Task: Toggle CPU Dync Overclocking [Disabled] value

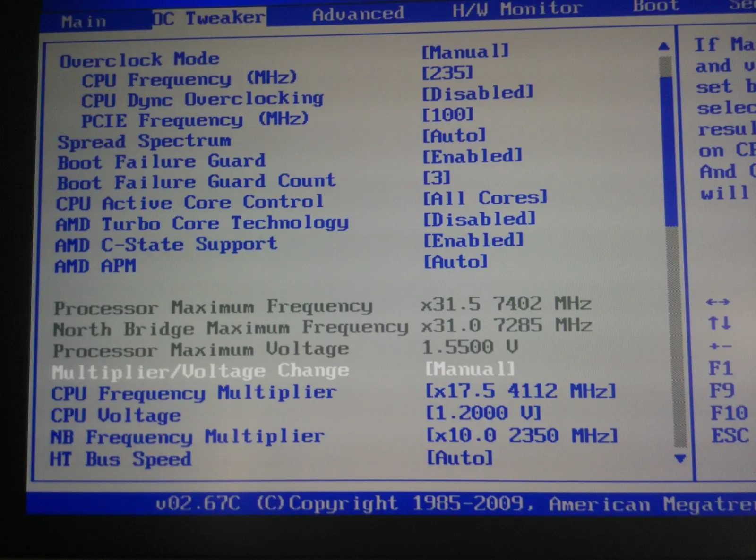Action: tap(478, 93)
